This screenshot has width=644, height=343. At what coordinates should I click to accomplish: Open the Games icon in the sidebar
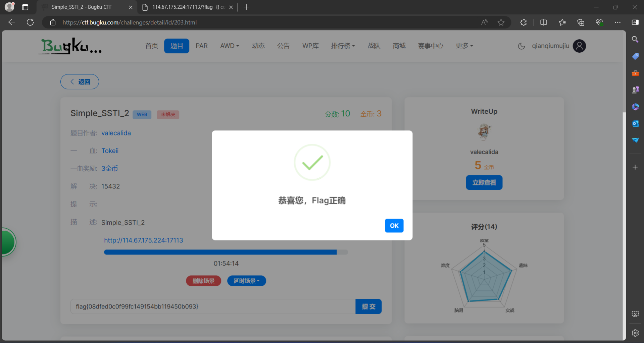coord(635,90)
